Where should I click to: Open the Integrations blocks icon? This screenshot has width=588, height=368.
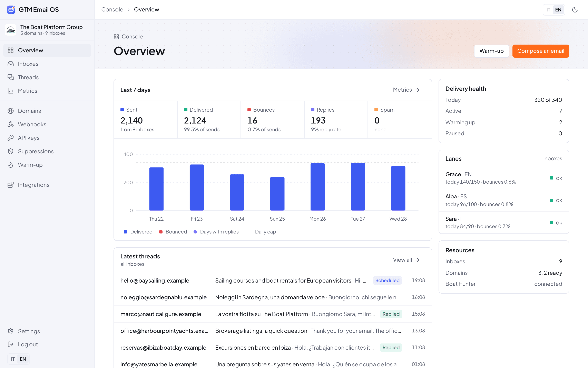coord(10,185)
